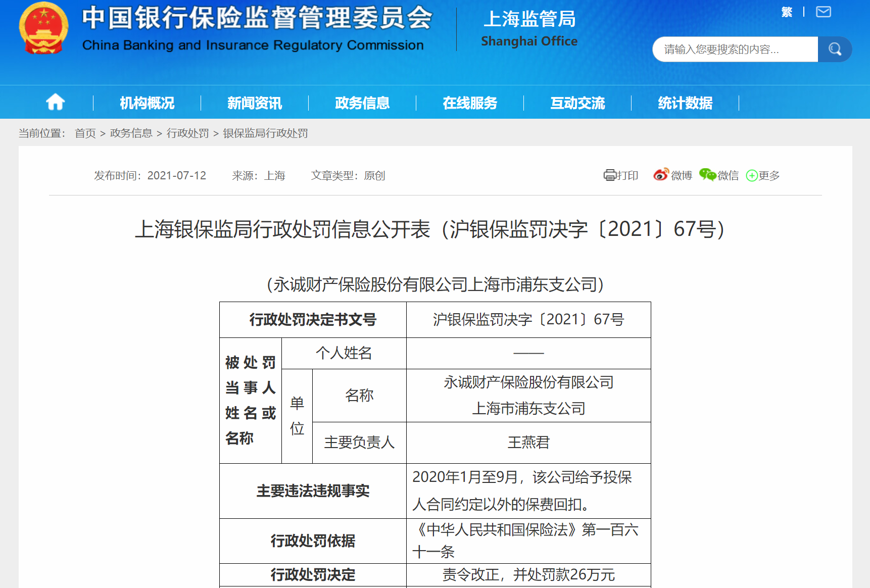Screen dimensions: 870x588
Task: Focus the search input field
Action: [x=735, y=49]
